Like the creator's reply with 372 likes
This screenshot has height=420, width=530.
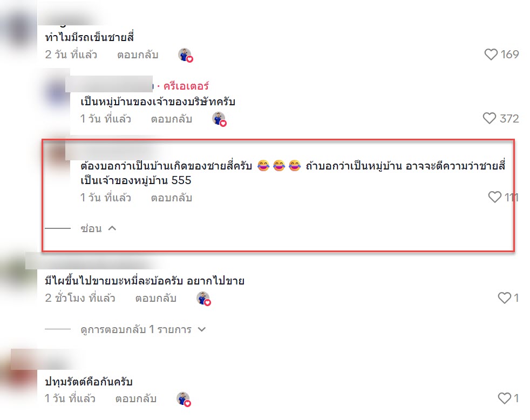(490, 118)
